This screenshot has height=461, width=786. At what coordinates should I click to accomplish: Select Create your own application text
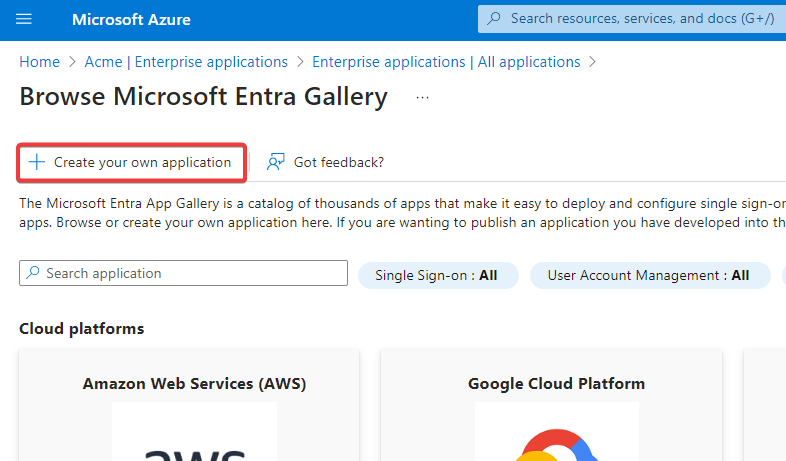pos(142,162)
